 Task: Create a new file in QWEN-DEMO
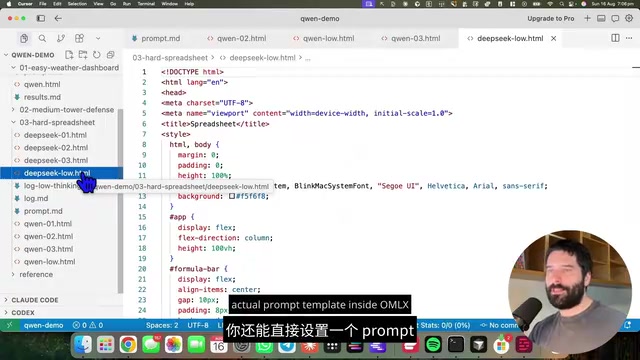69,55
